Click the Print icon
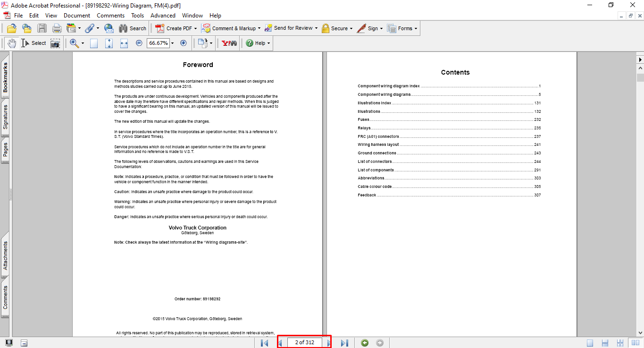The width and height of the screenshot is (644, 348). coord(57,28)
